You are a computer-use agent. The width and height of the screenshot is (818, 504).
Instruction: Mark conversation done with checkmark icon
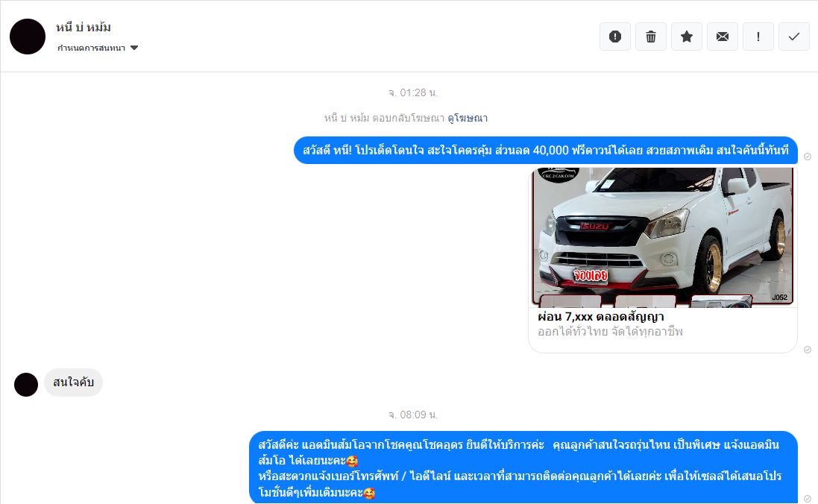(794, 37)
